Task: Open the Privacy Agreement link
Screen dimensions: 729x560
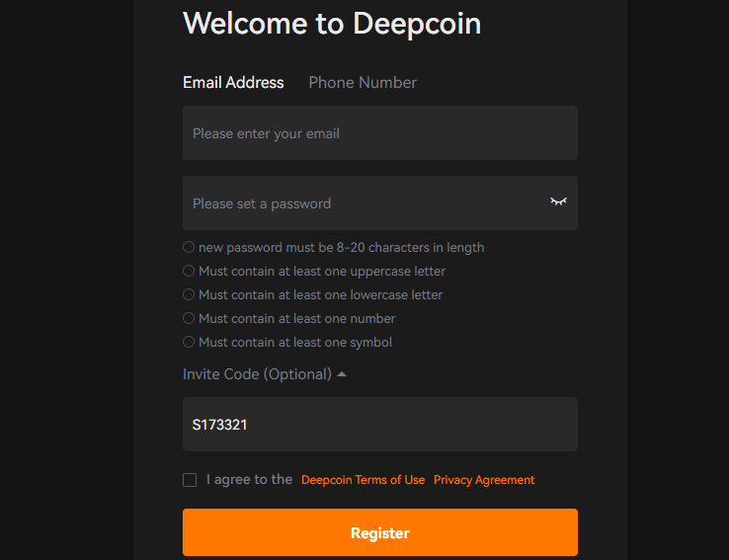Action: click(484, 480)
